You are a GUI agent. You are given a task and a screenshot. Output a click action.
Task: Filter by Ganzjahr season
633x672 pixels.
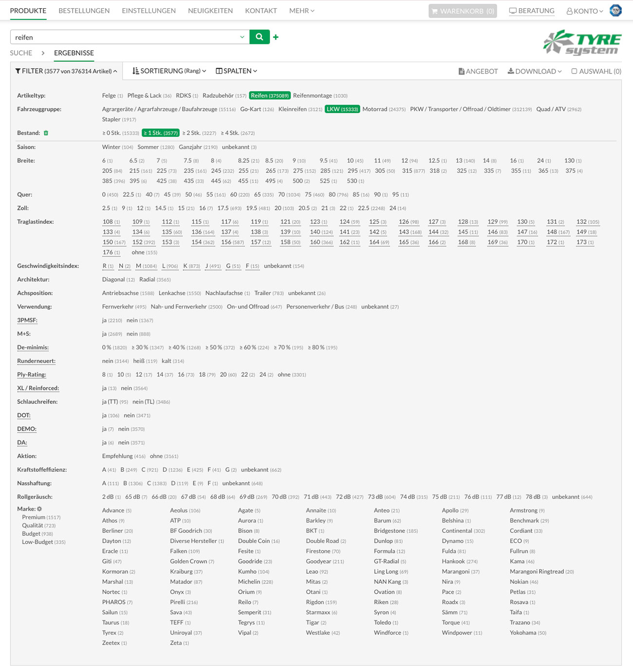click(198, 147)
